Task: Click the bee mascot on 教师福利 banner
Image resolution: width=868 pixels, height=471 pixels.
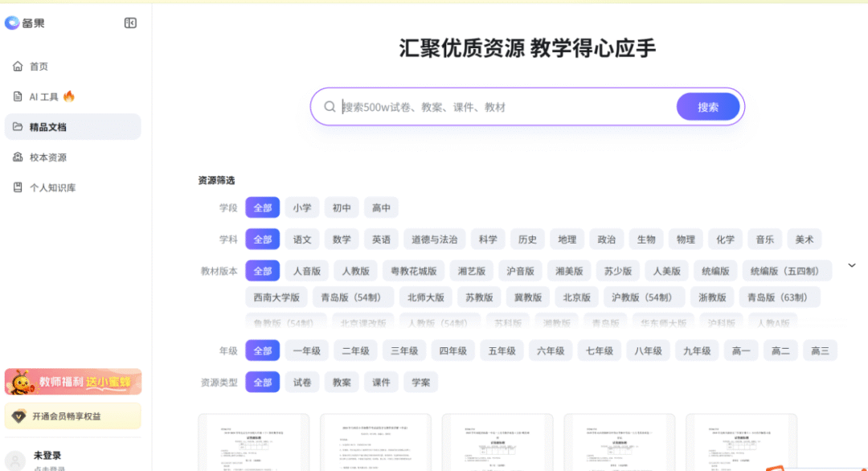Action: [x=20, y=382]
